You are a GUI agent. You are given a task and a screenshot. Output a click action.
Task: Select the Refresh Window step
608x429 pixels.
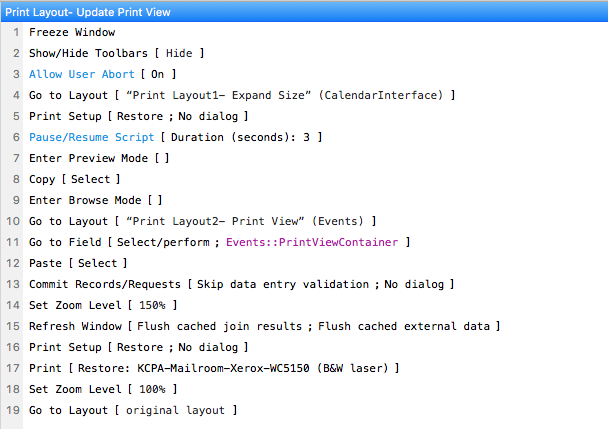(264, 326)
